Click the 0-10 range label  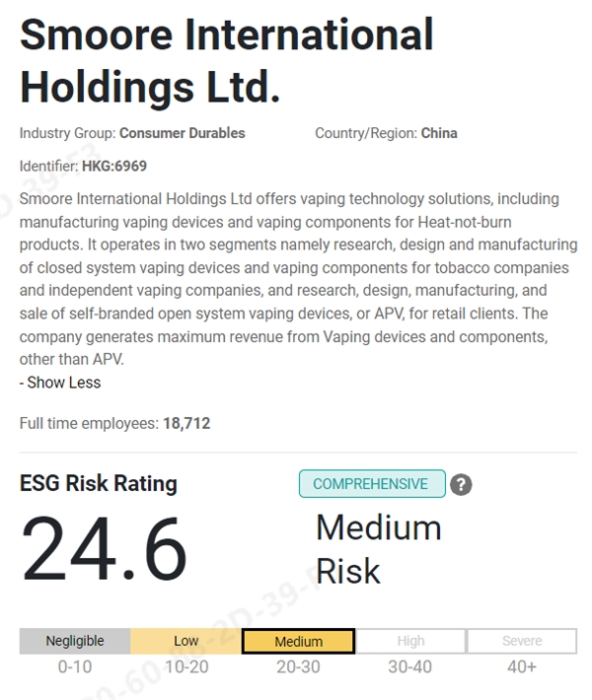click(74, 667)
